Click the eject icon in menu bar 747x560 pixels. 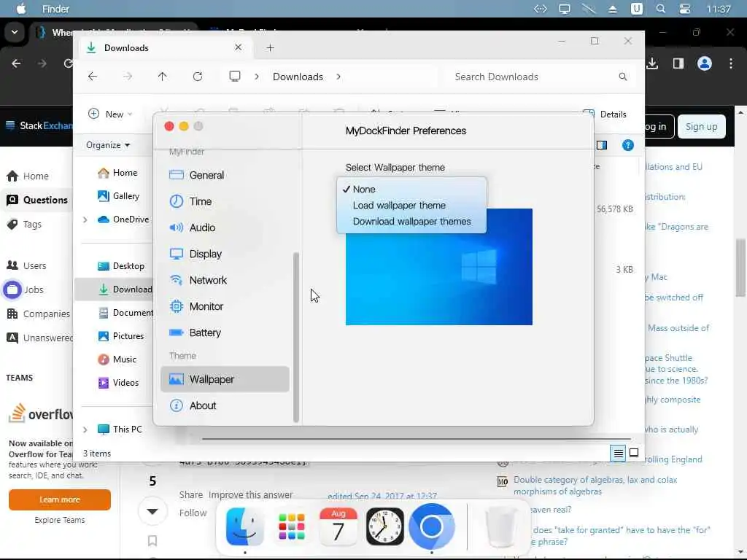pyautogui.click(x=613, y=9)
